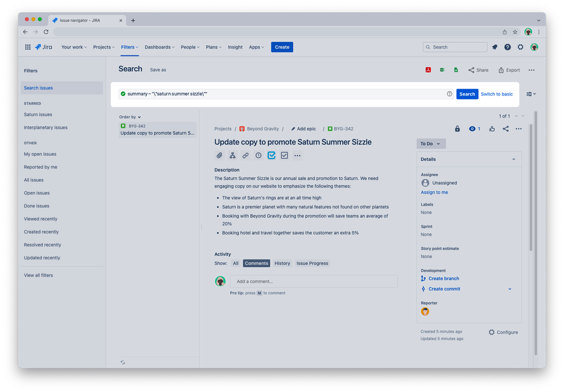Click Add epic in breadcrumb
The height and width of the screenshot is (392, 564).
tap(303, 129)
